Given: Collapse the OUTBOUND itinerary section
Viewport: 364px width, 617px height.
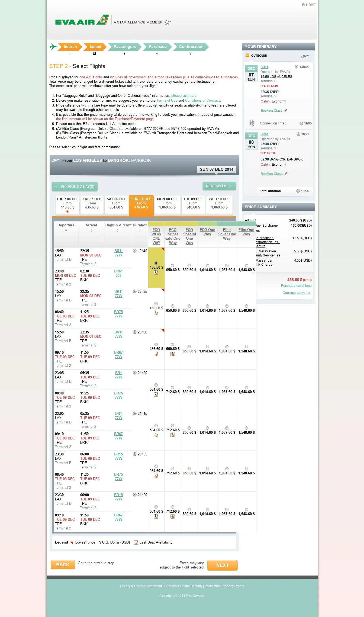Looking at the screenshot, I should coord(247,55).
